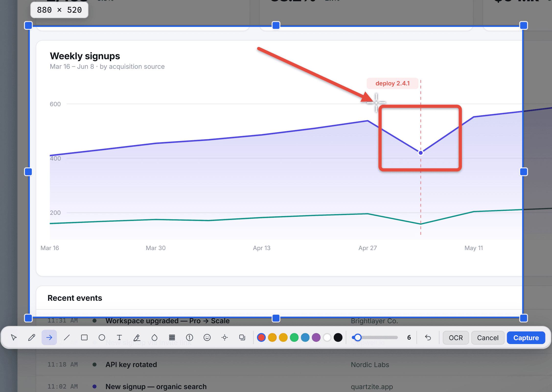Click the "Apr 27" axis label
Viewport: 552px width, 392px height.
pyautogui.click(x=368, y=248)
